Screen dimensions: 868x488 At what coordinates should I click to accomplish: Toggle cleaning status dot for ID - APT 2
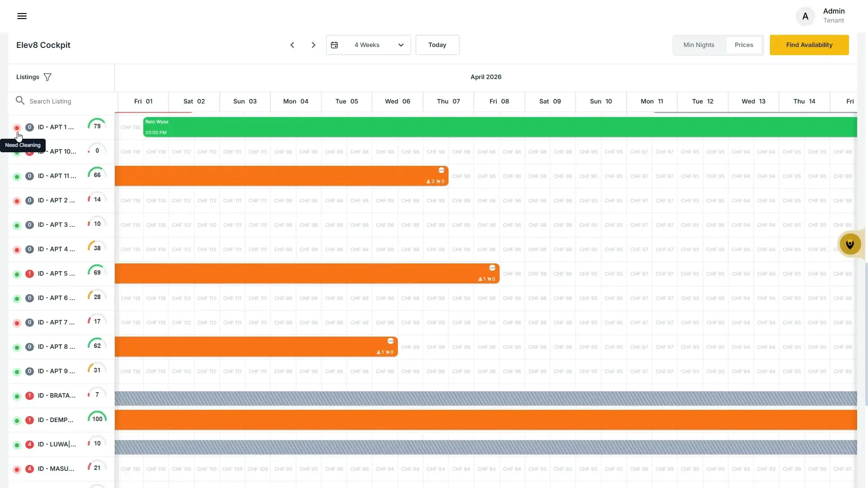[17, 201]
